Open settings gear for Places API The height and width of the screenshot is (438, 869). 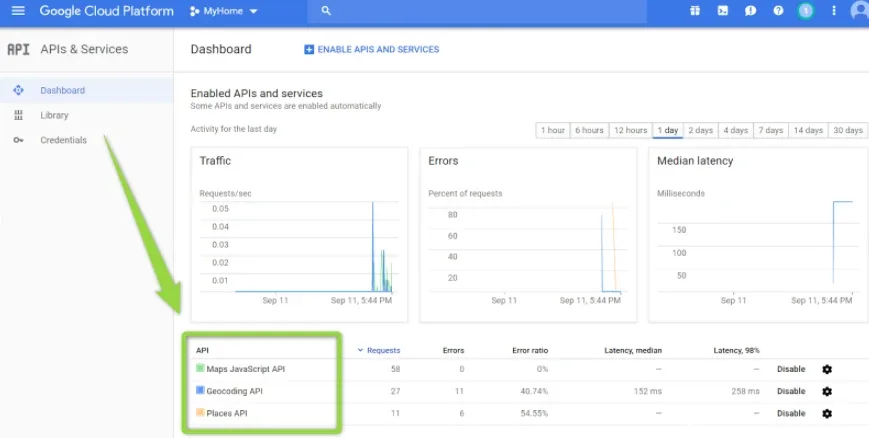click(x=827, y=414)
